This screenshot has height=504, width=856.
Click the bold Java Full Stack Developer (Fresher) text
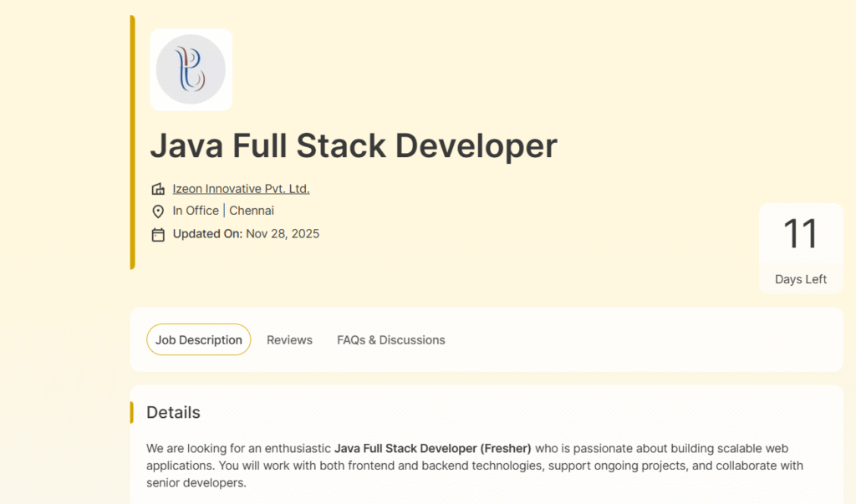point(432,449)
